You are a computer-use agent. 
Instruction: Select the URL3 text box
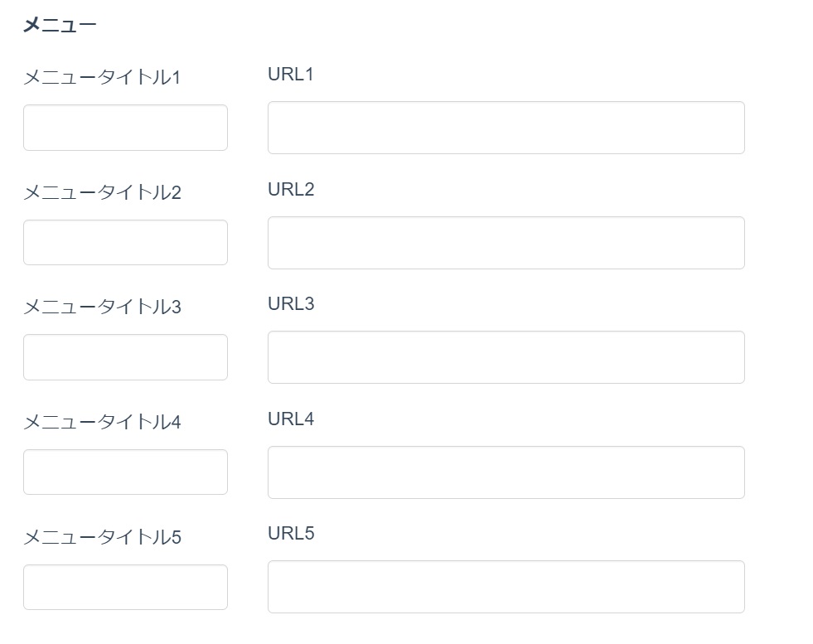(506, 357)
